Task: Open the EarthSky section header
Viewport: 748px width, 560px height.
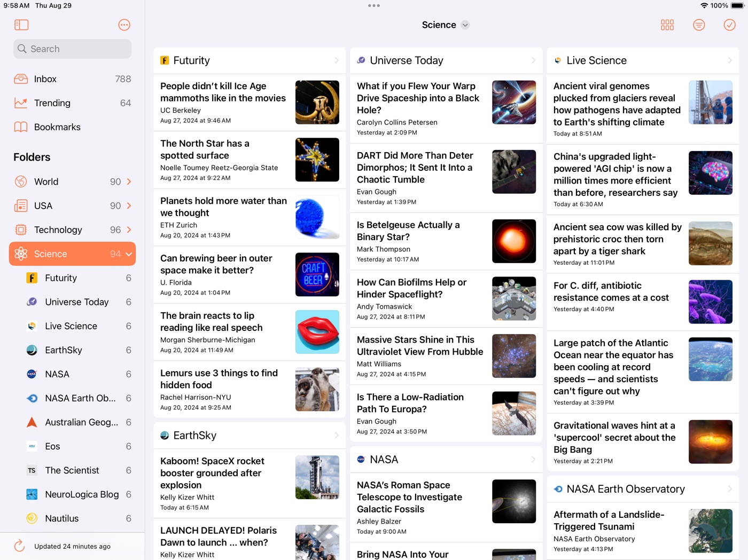Action: pos(250,436)
